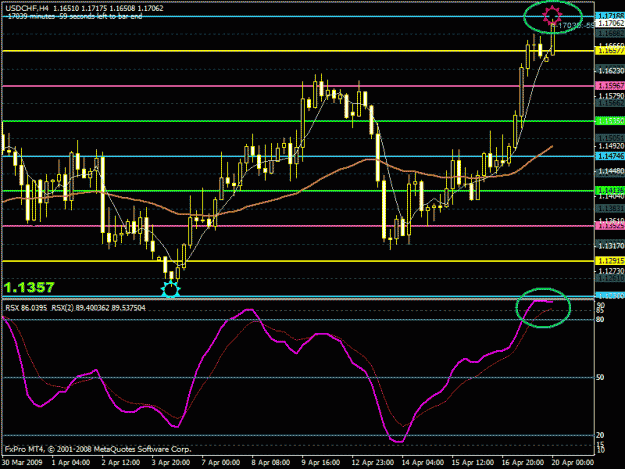Viewport: 625px width, 469px height.
Task: Click the 1 Apr 04:00 time label
Action: (71, 463)
